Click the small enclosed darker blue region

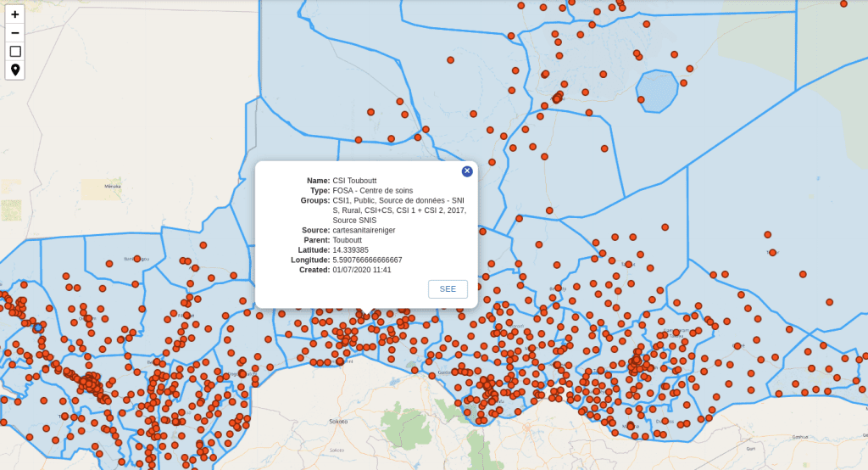coord(657,90)
